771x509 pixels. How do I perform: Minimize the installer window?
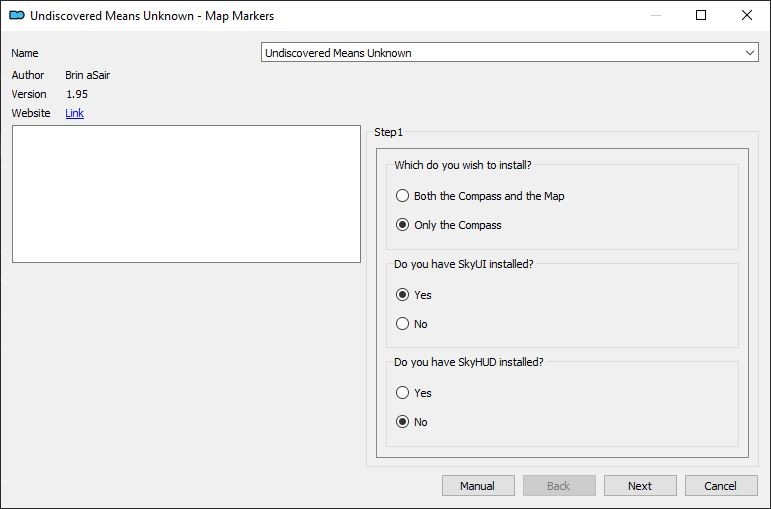tap(656, 15)
